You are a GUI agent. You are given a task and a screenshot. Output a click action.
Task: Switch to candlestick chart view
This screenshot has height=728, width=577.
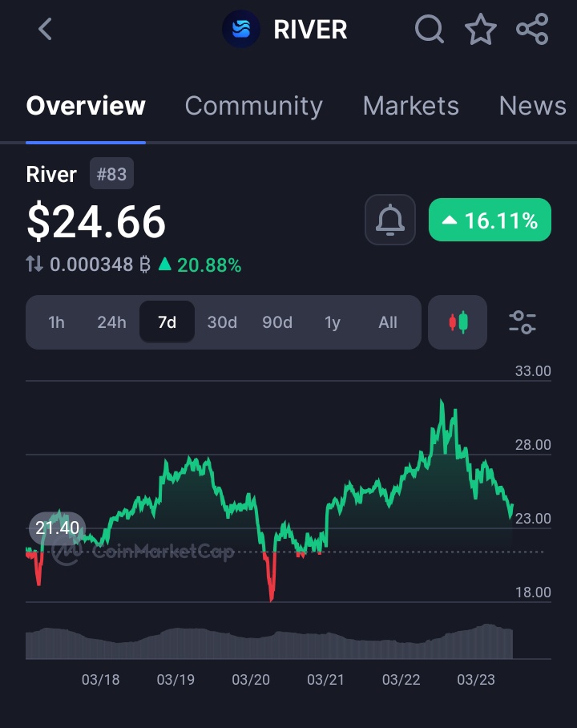click(x=458, y=322)
